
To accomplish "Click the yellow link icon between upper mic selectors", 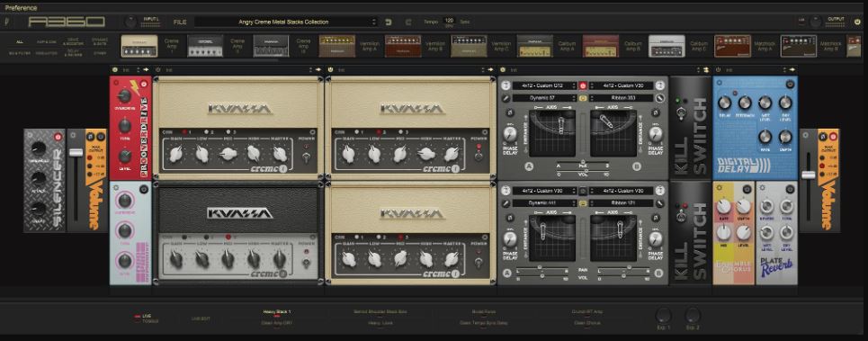I will point(583,98).
